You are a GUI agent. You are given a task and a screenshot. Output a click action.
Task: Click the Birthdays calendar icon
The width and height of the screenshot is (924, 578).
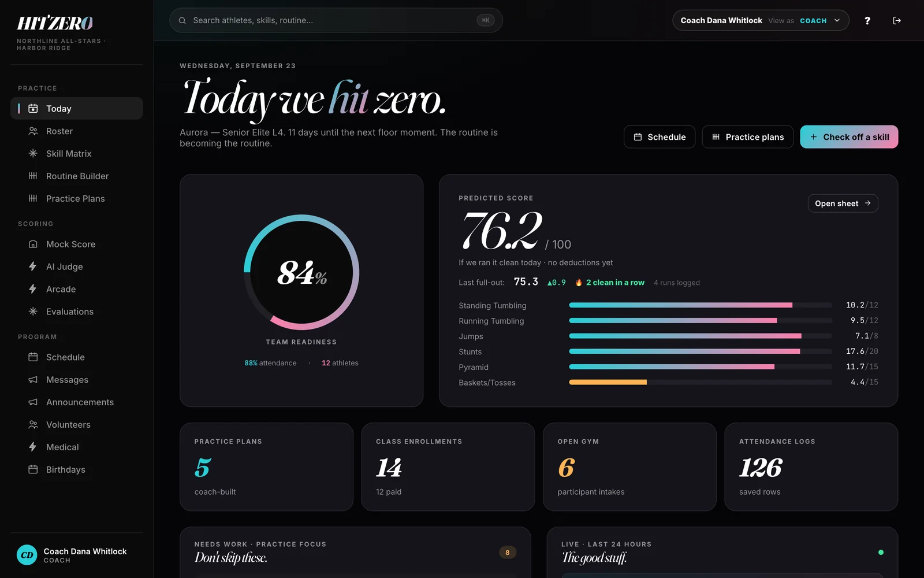(x=33, y=470)
